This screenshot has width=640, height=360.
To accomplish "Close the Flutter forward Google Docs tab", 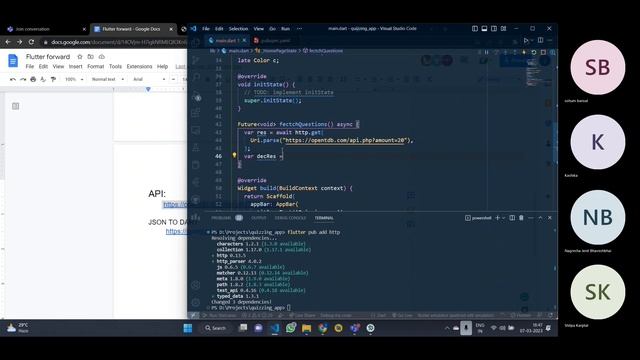I will coord(171,29).
